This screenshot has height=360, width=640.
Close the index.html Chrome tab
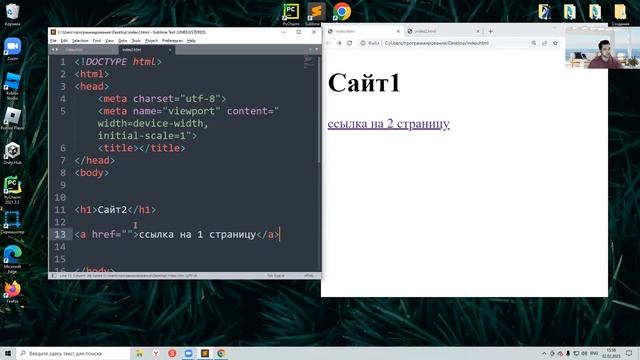tap(398, 31)
